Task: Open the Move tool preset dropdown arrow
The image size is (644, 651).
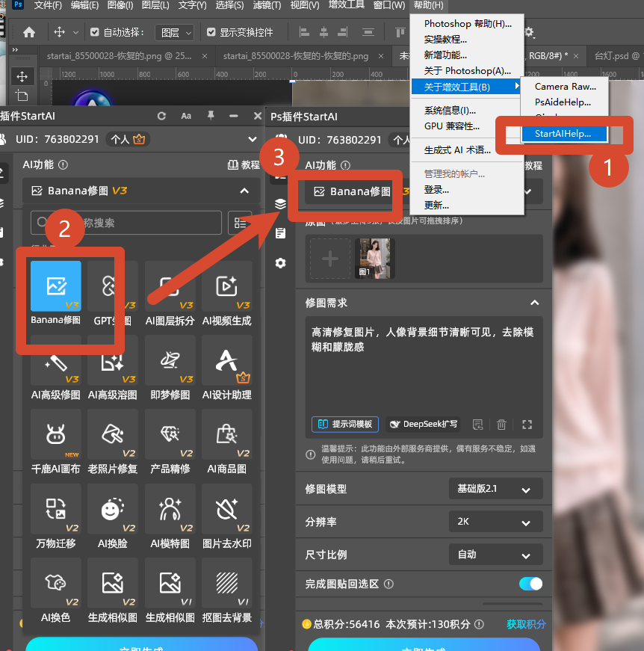Action: pos(75,32)
